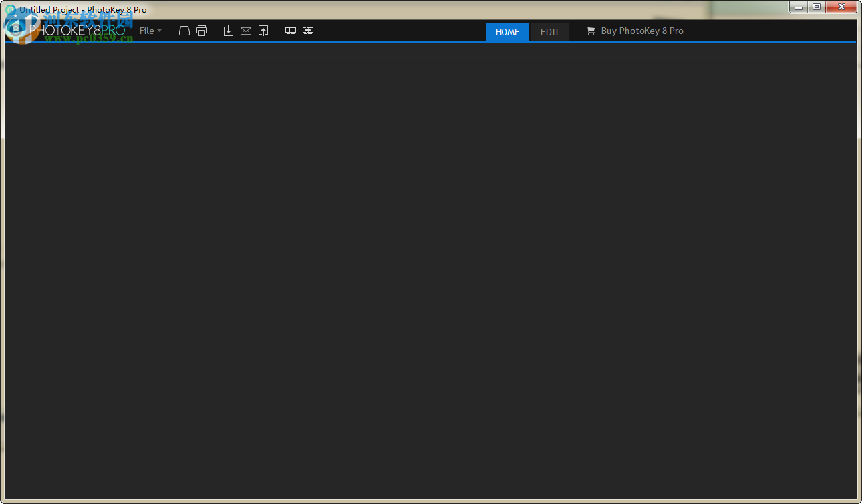Minimize the PhotoKey window
The image size is (862, 504).
tap(797, 7)
